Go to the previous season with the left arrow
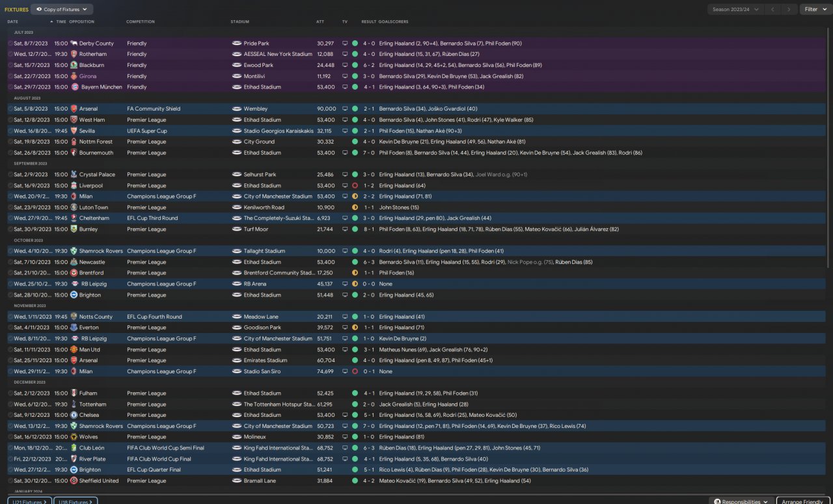The height and width of the screenshot is (504, 833). pyautogui.click(x=772, y=10)
